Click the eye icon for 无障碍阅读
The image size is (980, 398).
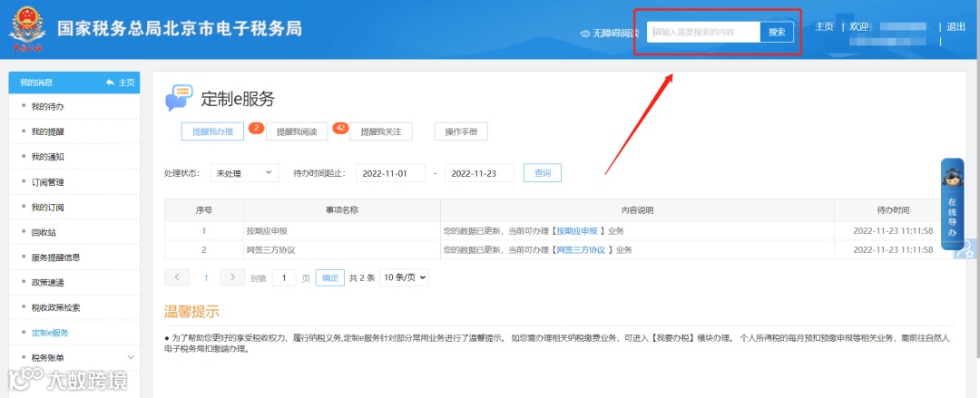coord(585,34)
